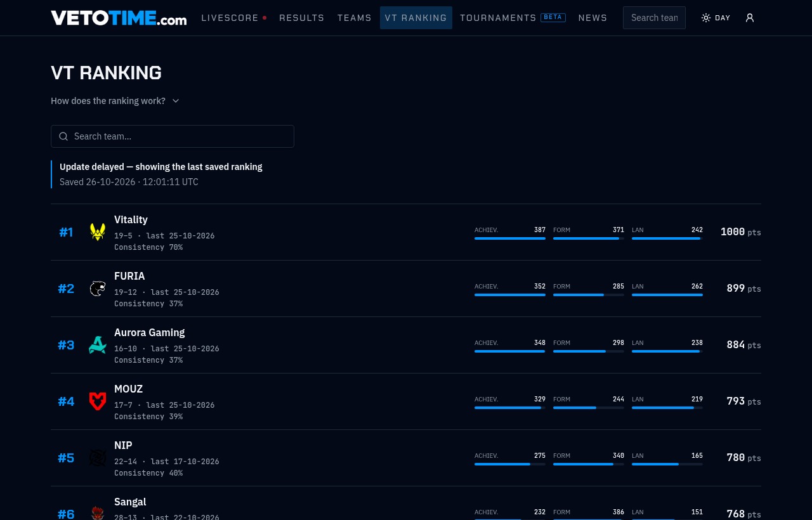Click MOUZ's '793 pts' score
Viewport: 812px width, 520px height.
(x=743, y=401)
